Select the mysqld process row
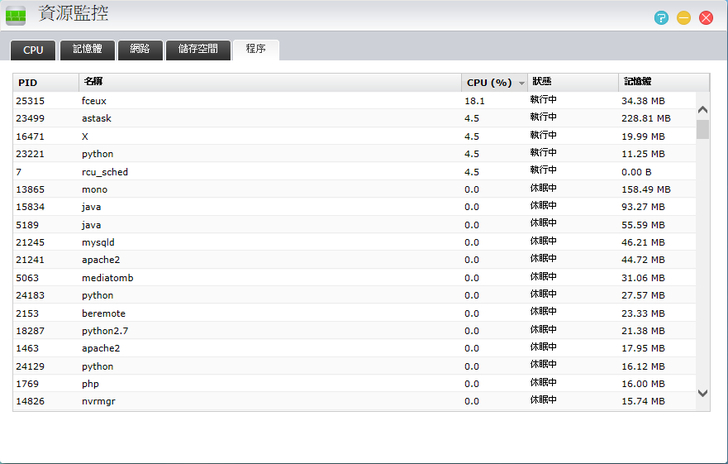Viewport: 728px width, 464px height. coord(354,242)
